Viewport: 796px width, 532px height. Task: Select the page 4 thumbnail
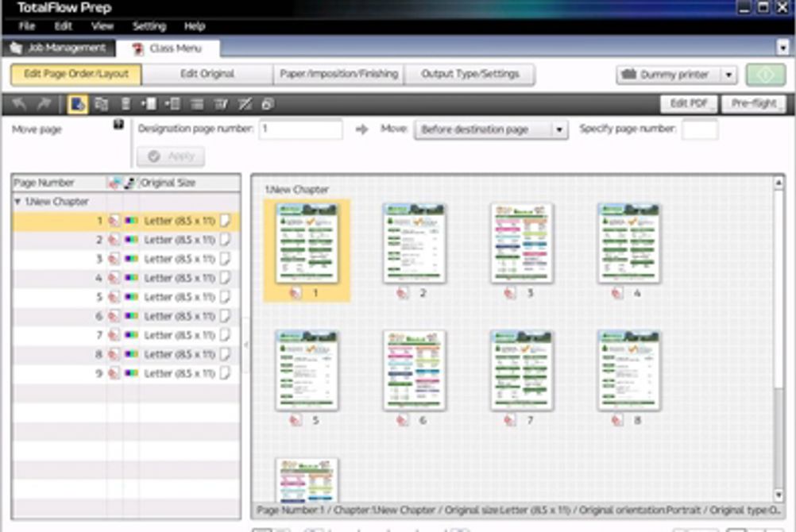click(x=629, y=243)
